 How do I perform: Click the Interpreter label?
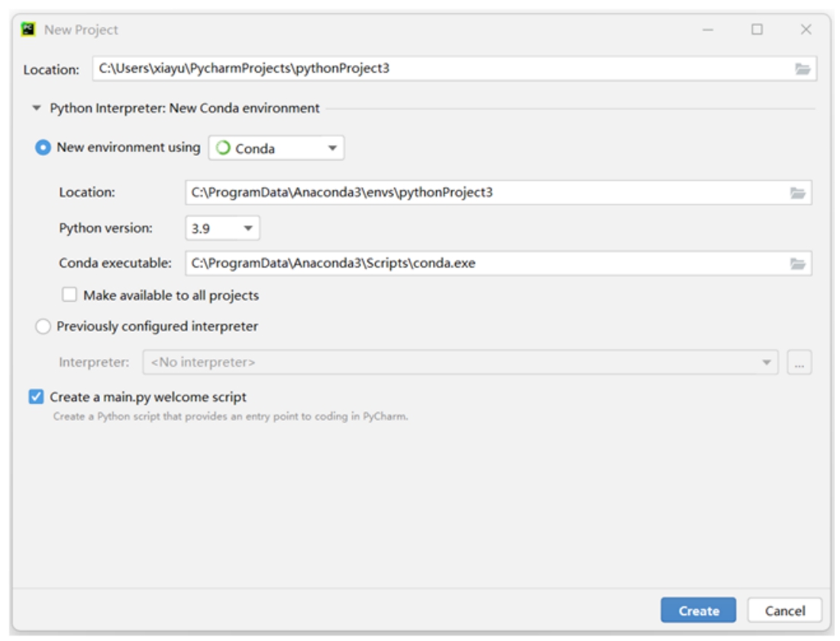pyautogui.click(x=94, y=362)
